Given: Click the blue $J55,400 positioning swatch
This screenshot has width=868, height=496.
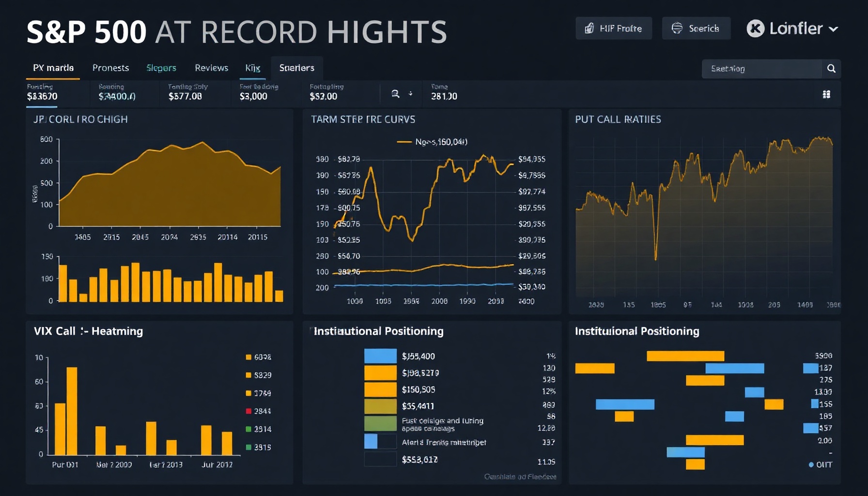Looking at the screenshot, I should coord(380,356).
